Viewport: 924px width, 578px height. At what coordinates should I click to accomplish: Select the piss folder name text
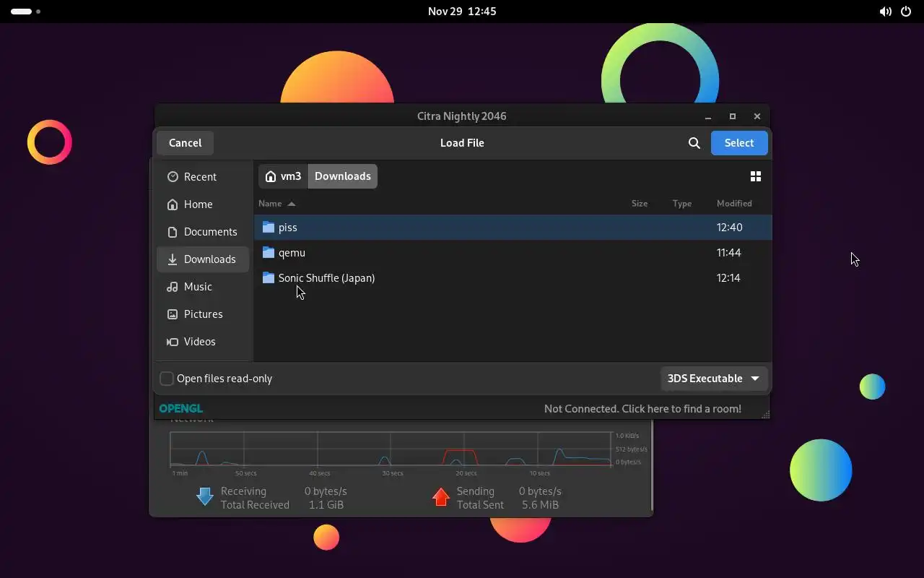(x=288, y=228)
